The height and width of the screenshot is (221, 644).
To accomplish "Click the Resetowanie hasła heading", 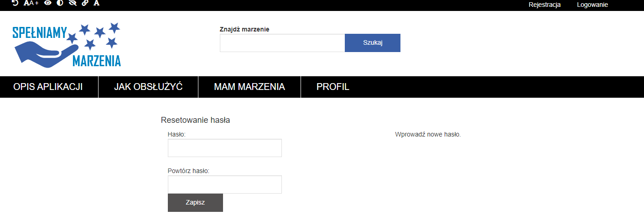I will 195,121.
